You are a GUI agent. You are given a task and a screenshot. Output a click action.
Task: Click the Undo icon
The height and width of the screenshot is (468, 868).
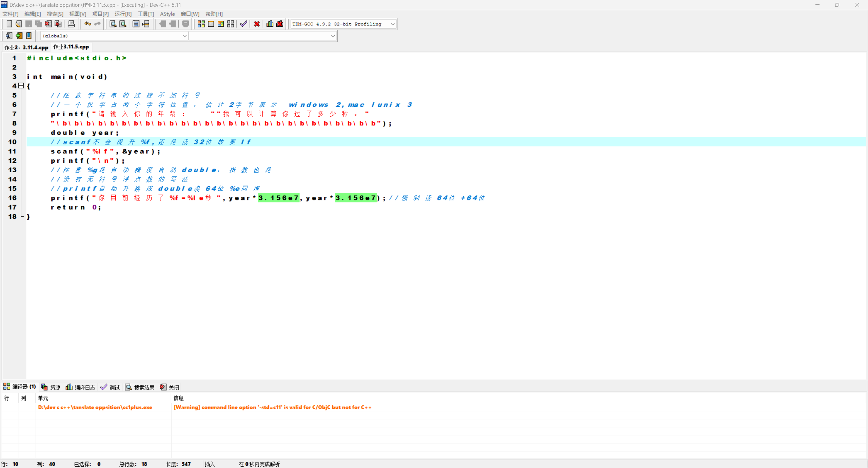tap(87, 24)
